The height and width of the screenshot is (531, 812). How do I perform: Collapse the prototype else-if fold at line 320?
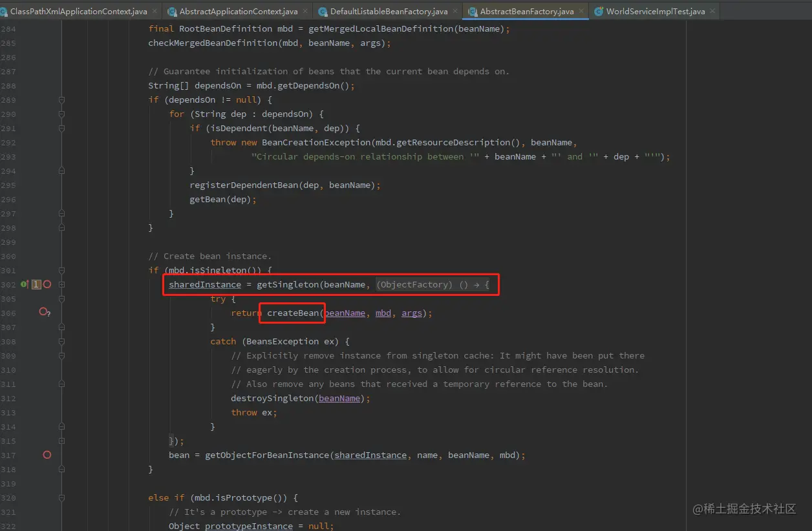point(61,497)
